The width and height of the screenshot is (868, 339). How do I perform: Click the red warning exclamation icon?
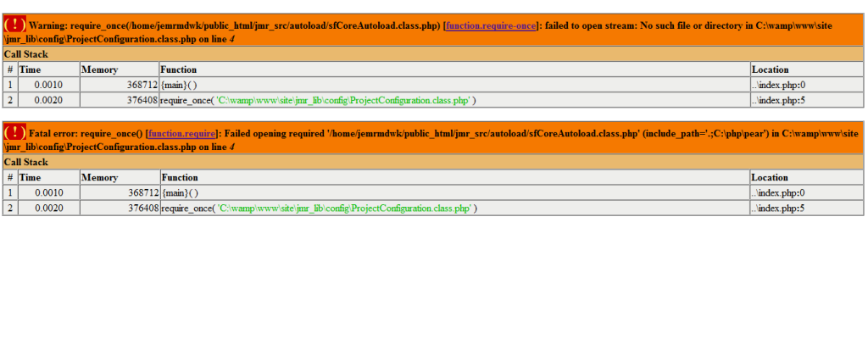15,25
